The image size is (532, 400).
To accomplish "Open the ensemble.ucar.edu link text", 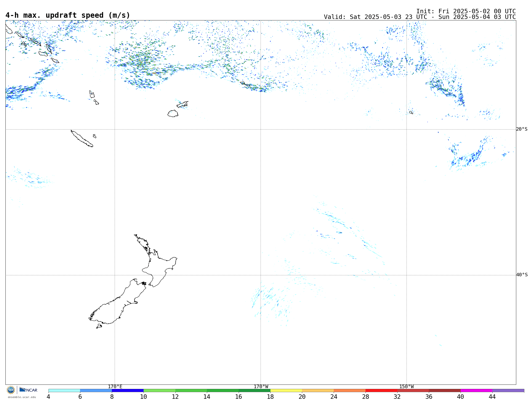I will [x=22, y=397].
